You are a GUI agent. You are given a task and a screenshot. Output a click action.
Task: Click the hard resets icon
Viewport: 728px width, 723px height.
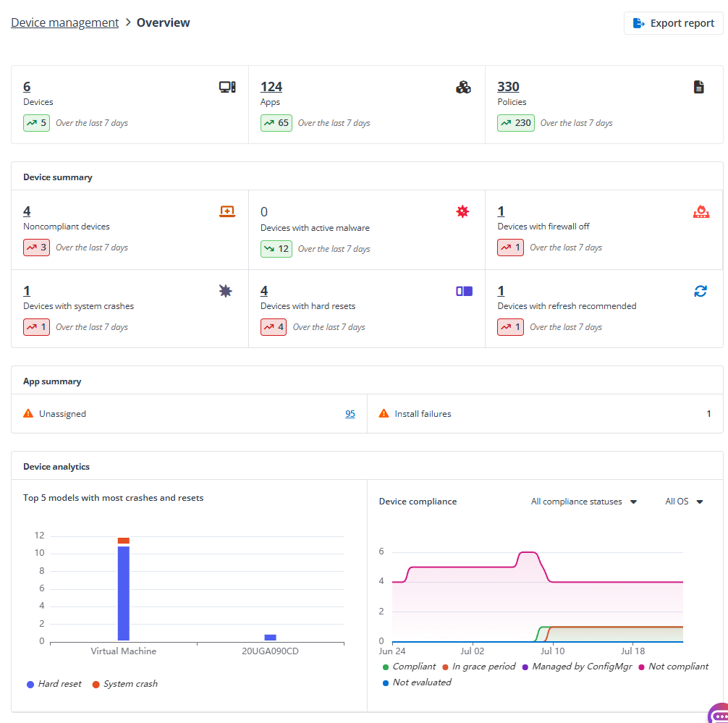pyautogui.click(x=463, y=290)
